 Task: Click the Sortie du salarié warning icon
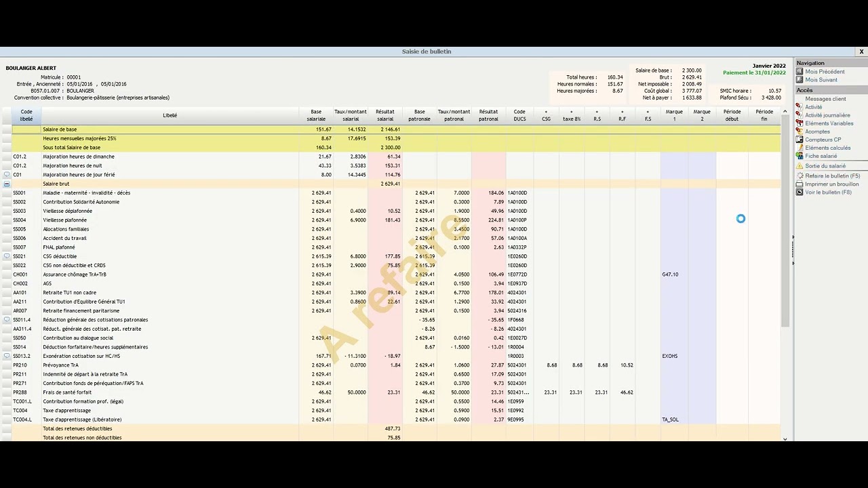800,166
